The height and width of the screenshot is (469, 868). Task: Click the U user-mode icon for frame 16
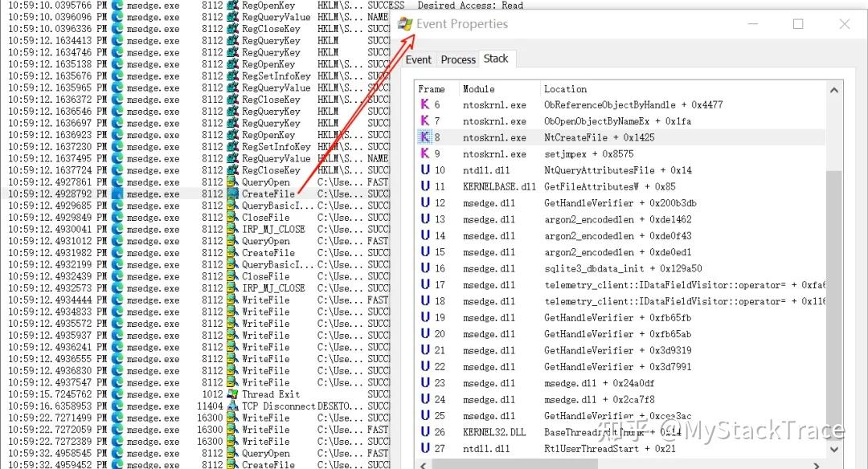425,268
